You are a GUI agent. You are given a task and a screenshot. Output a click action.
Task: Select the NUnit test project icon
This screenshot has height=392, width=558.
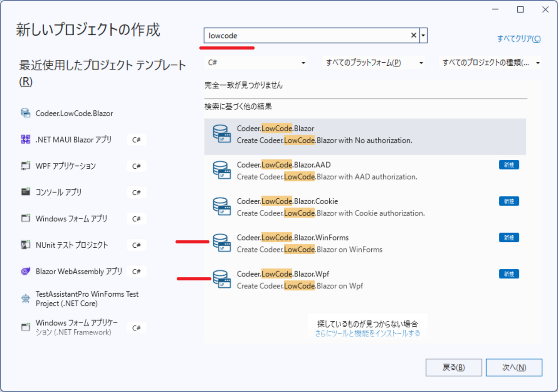point(26,245)
